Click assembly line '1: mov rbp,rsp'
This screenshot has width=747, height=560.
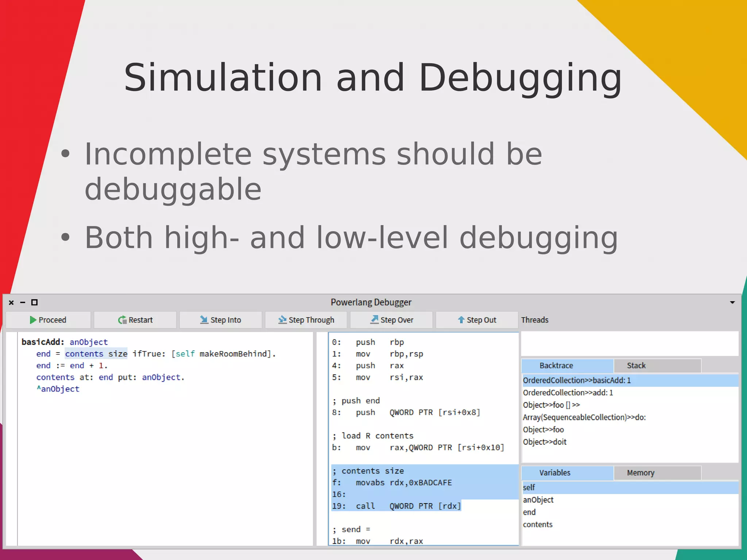tap(378, 354)
